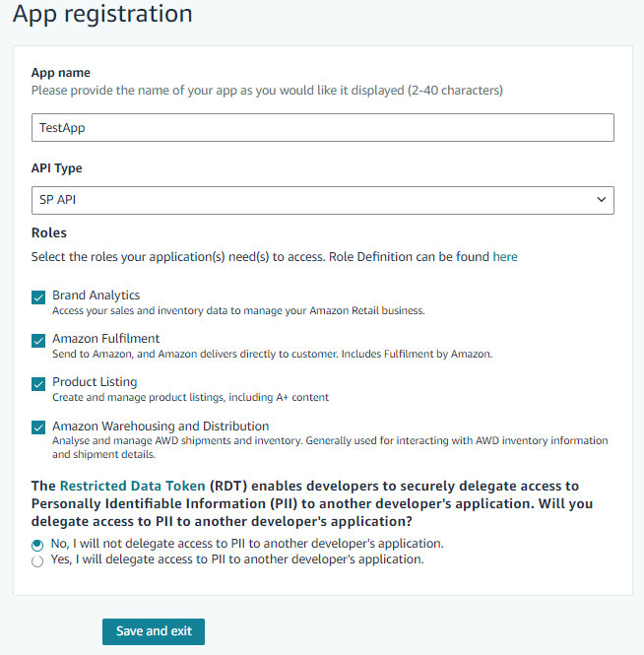Viewport: 644px width, 655px height.
Task: Click the 'Roles' section heading
Action: pyautogui.click(x=49, y=233)
